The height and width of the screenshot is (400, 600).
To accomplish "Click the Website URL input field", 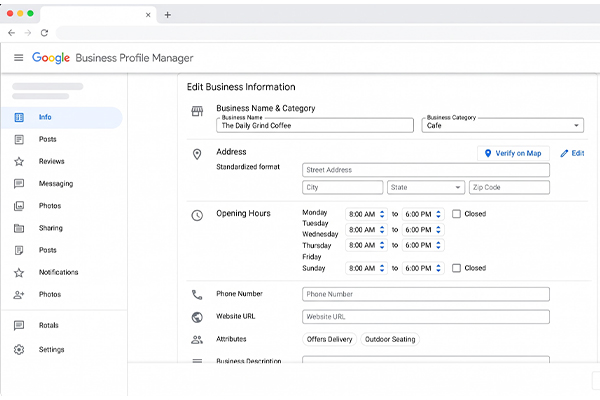I will pyautogui.click(x=426, y=317).
